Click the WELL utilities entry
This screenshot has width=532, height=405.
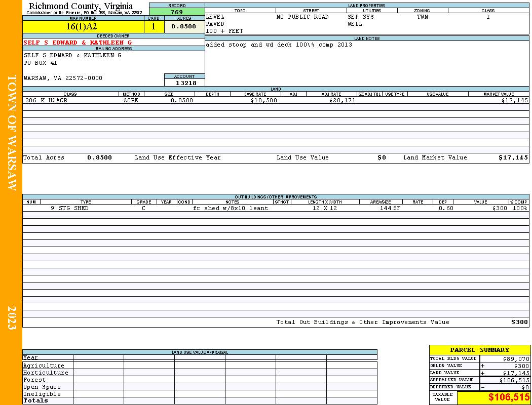coord(355,24)
